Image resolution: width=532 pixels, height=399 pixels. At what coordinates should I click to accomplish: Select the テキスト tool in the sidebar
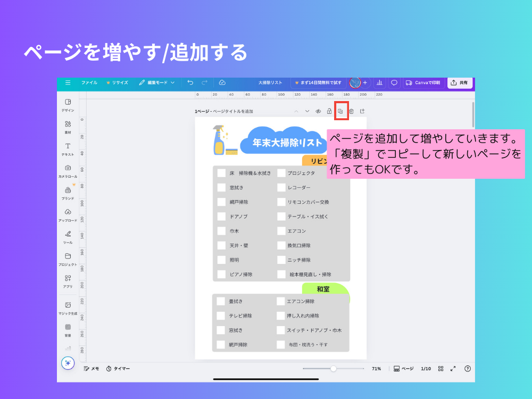point(68,148)
